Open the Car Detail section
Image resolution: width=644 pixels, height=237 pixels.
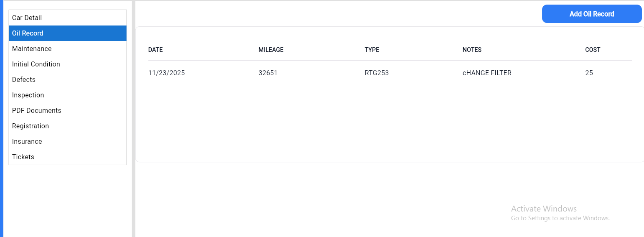tap(27, 18)
